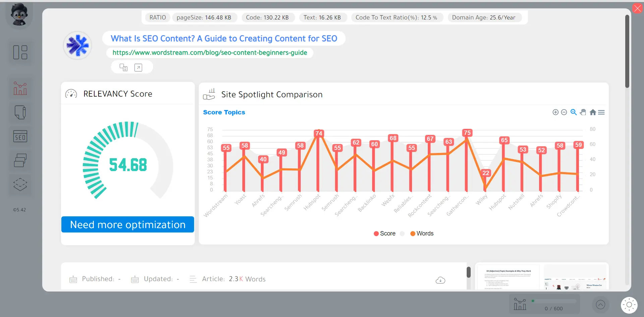Screen dimensions: 644x317
Task: Click the cloud download icon
Action: (440, 280)
